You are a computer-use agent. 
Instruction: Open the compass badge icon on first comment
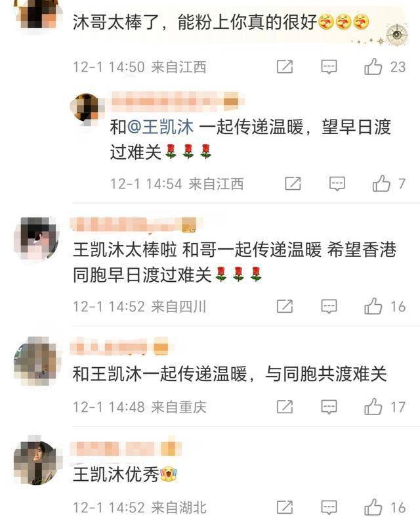396,35
